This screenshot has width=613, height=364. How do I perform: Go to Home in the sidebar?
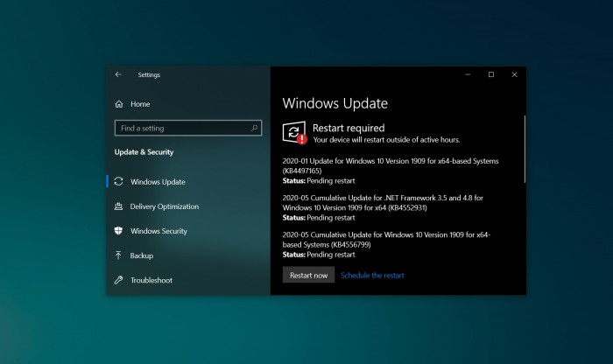[140, 104]
